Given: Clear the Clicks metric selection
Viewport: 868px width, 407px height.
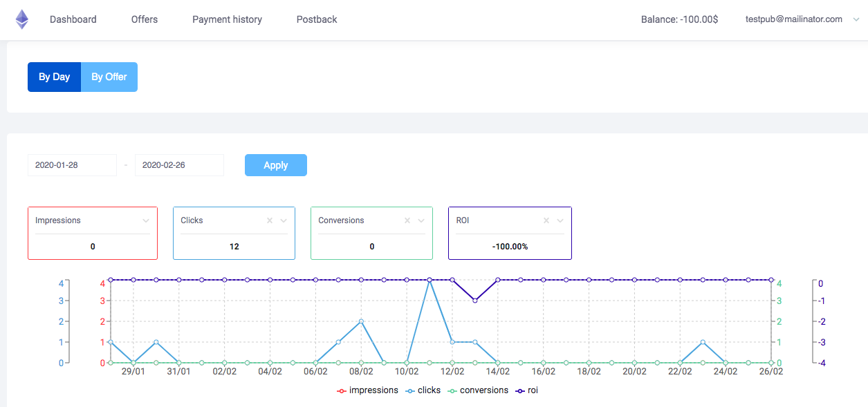Looking at the screenshot, I should (270, 221).
